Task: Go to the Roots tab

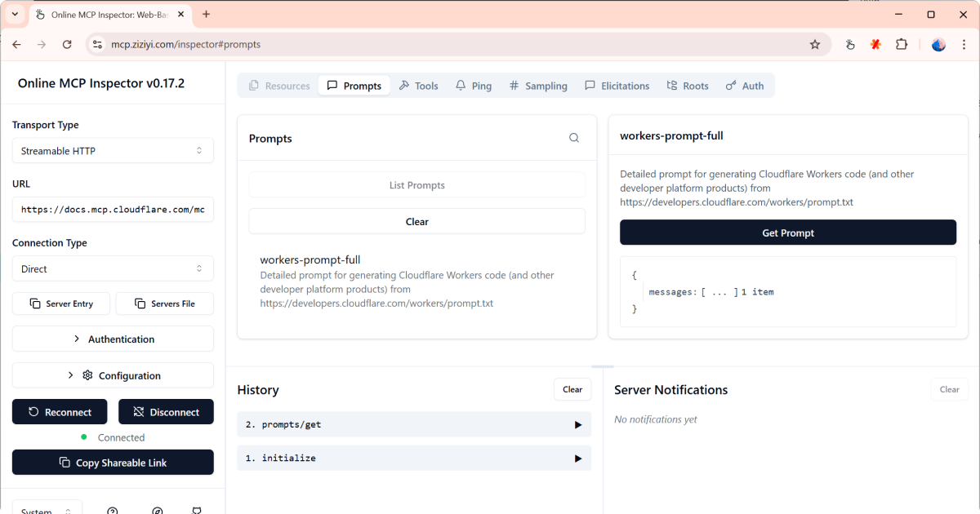Action: click(688, 86)
